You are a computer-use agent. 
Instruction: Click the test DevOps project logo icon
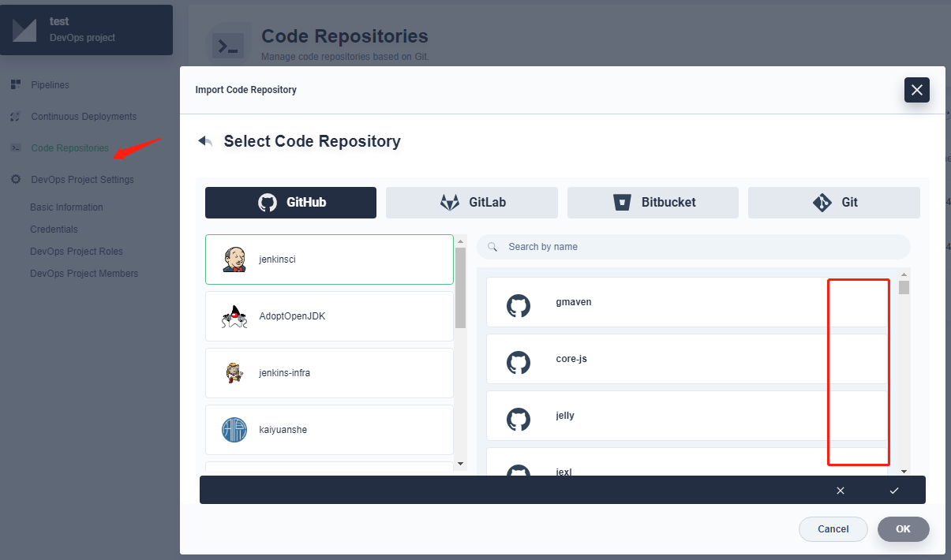24,30
